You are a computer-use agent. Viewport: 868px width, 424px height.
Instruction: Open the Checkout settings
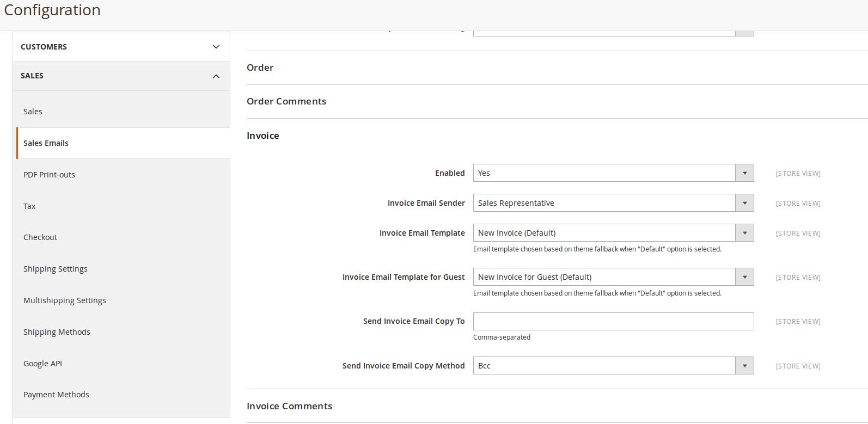pyautogui.click(x=40, y=237)
